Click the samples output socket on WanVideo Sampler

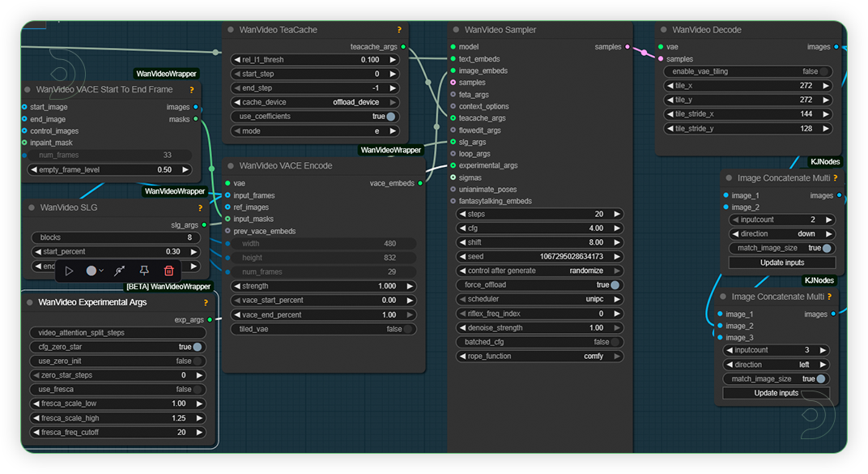point(628,47)
